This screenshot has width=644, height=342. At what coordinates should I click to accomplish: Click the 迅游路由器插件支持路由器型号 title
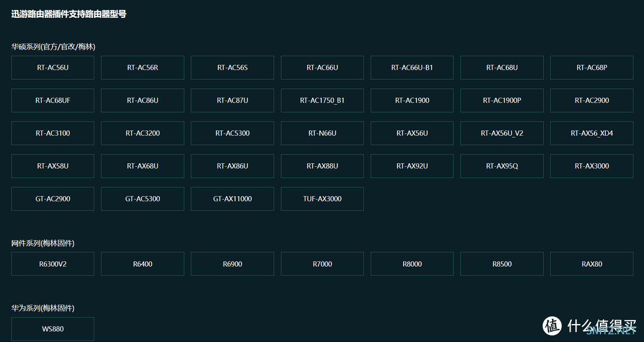[x=69, y=14]
